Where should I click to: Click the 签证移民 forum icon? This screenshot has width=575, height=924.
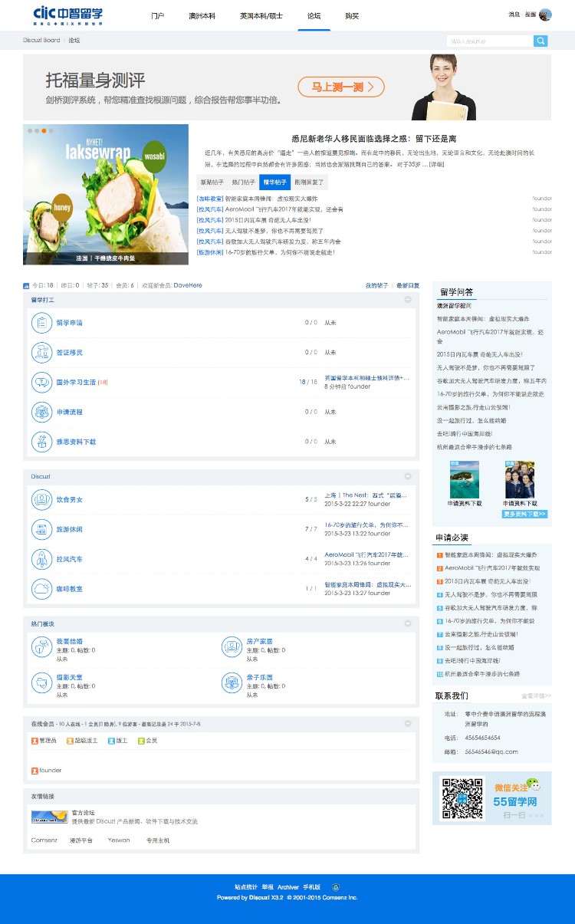click(41, 353)
